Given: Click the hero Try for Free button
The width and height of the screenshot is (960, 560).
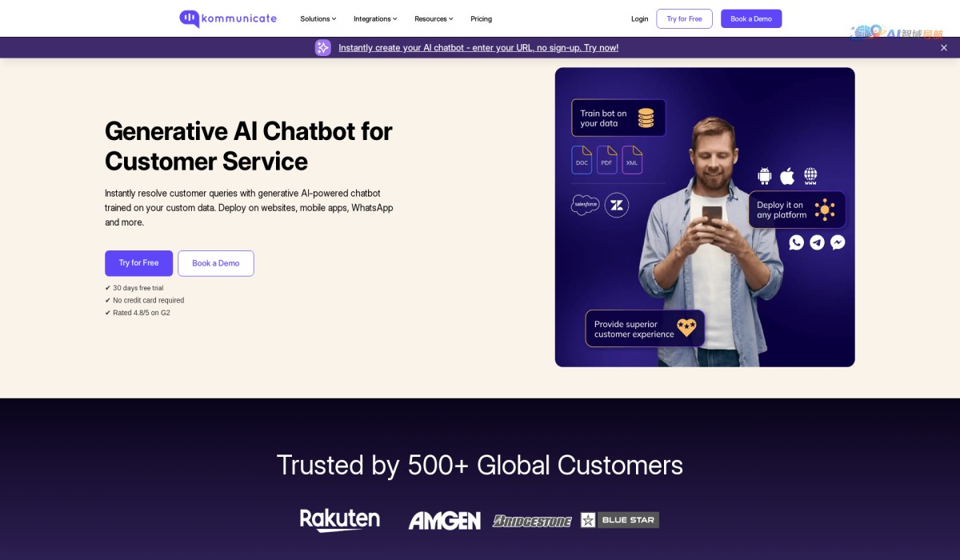Looking at the screenshot, I should click(x=138, y=263).
